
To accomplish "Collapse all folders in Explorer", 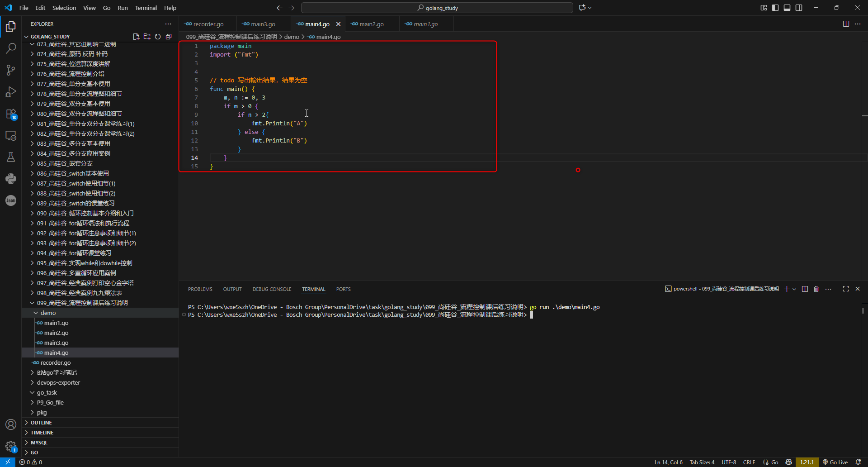I will click(x=169, y=37).
